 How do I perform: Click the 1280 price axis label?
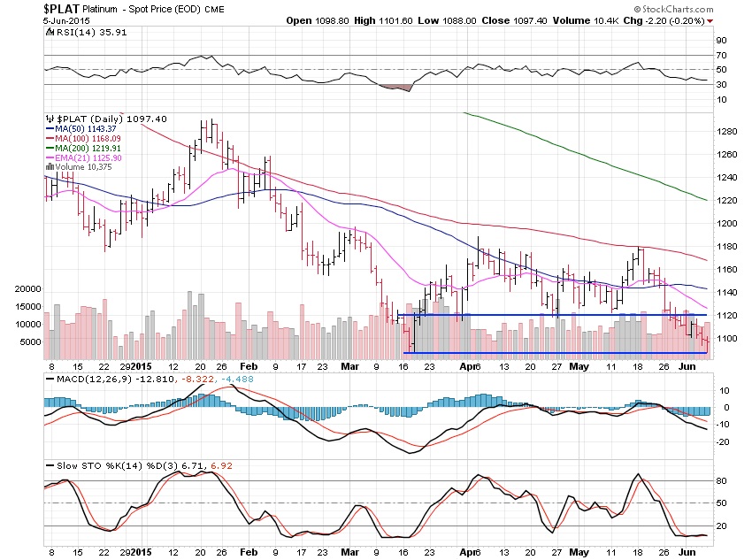pyautogui.click(x=727, y=131)
